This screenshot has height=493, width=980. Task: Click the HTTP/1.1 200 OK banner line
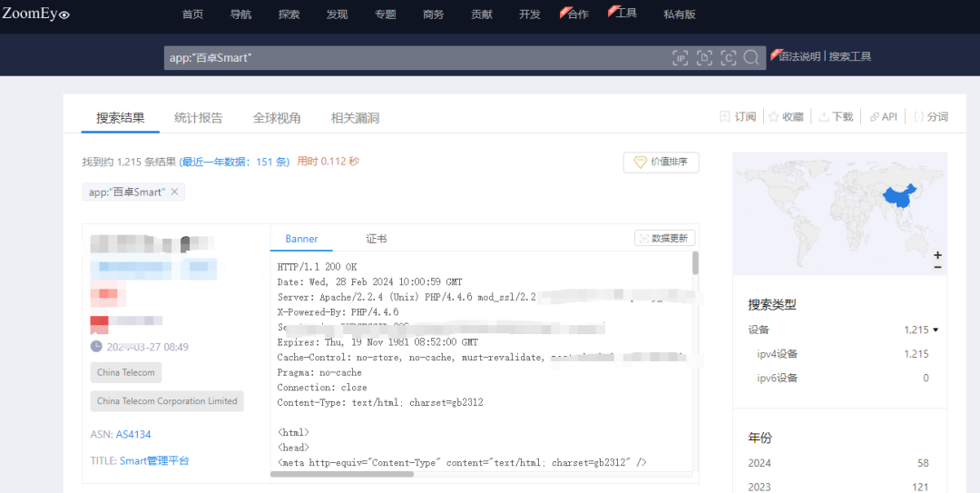[317, 267]
